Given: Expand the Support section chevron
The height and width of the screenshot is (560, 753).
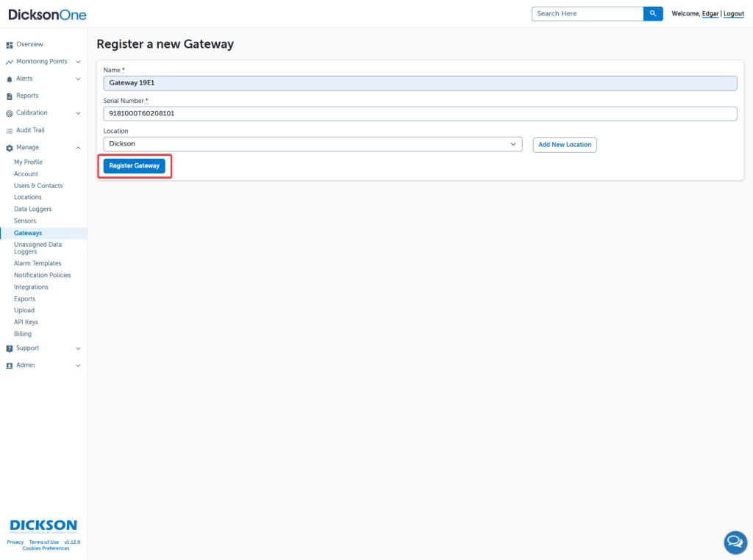Looking at the screenshot, I should click(78, 348).
